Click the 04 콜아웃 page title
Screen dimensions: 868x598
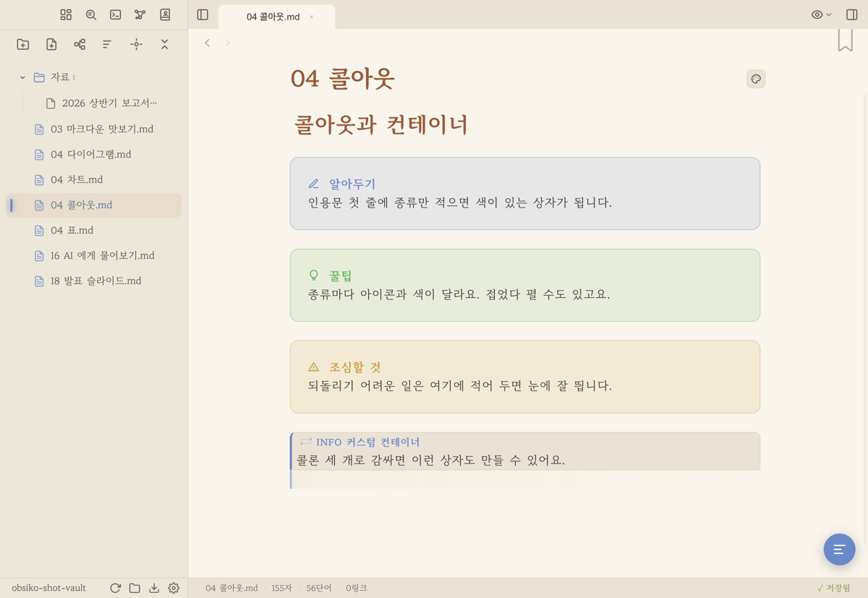(342, 78)
